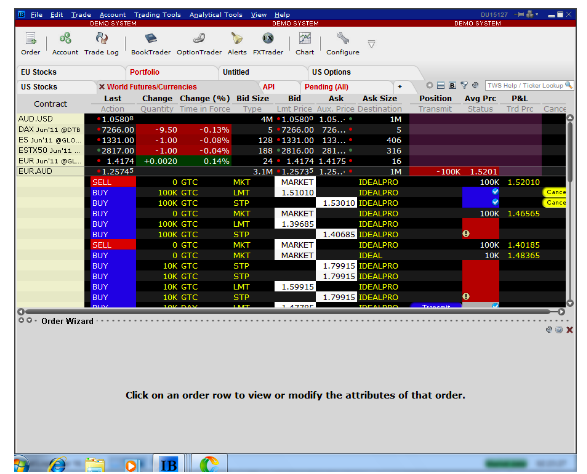
Task: Cancel the BUY STP 1.53010 order
Action: coord(555,202)
